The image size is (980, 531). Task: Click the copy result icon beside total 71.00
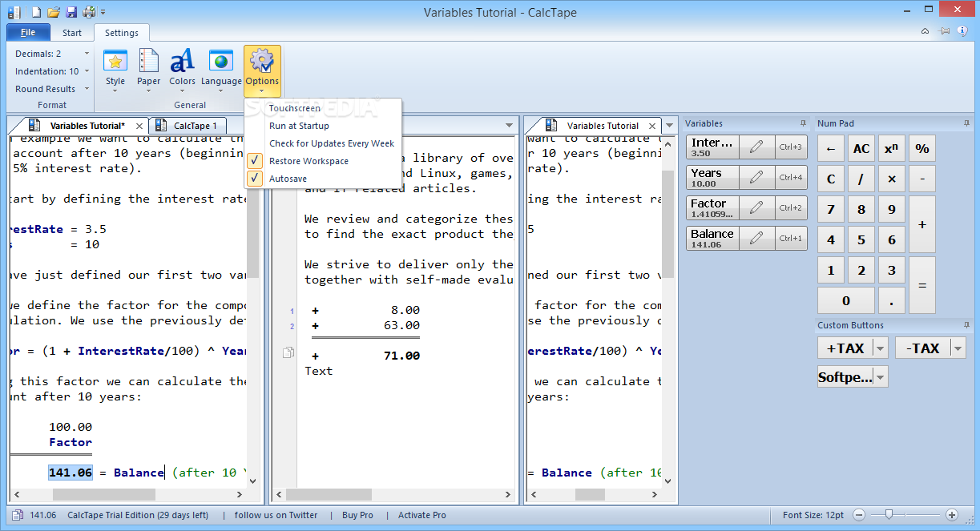(x=288, y=352)
